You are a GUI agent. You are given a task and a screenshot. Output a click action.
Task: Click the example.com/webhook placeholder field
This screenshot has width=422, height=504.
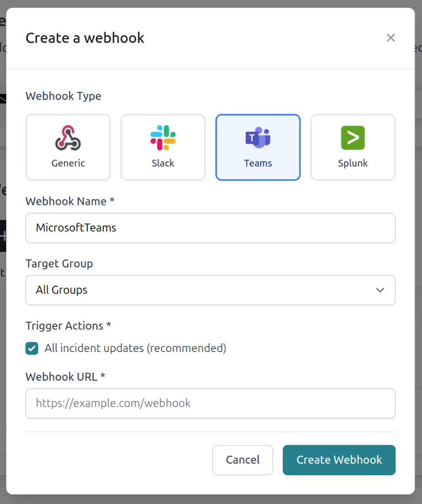(211, 403)
